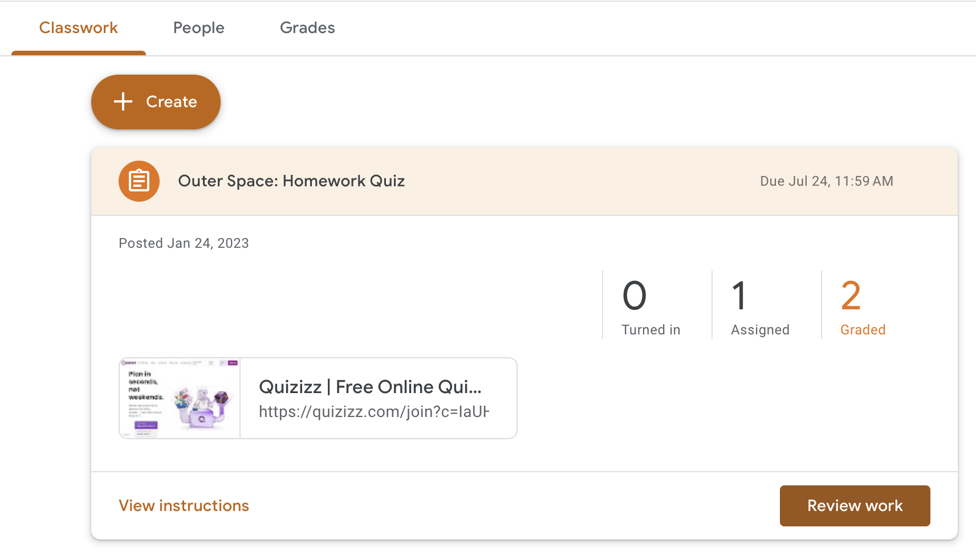Screen dimensions: 976x560
Task: Click the assignment clipboard icon
Action: coord(139,181)
